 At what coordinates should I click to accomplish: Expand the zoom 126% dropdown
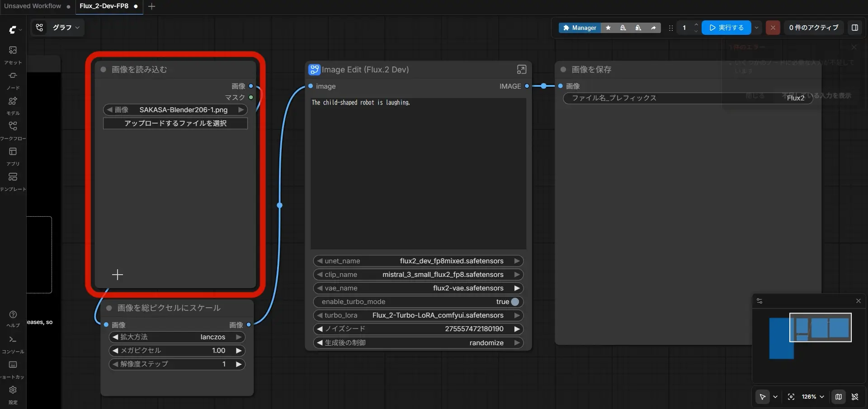click(813, 397)
